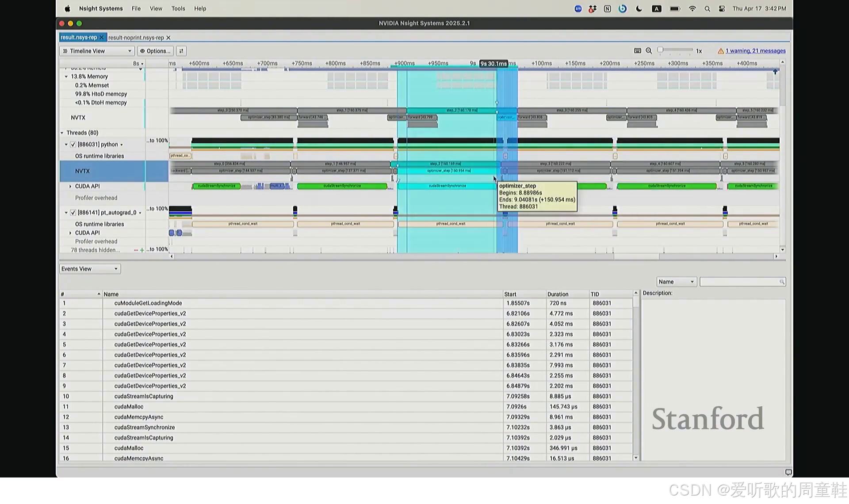Viewport: 849px width, 504px height.
Task: Click the minus icon to hide threads
Action: click(136, 250)
